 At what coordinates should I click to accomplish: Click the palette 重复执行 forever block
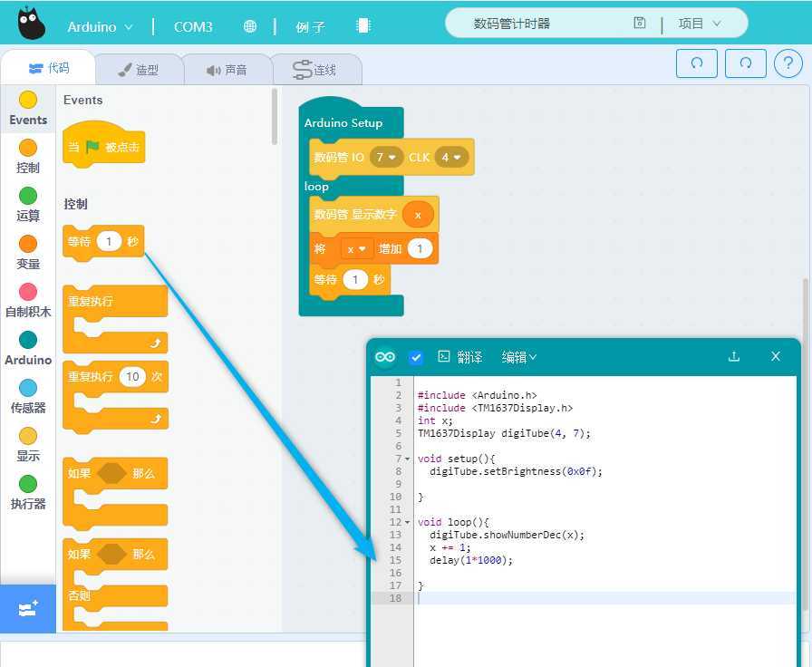tap(115, 319)
